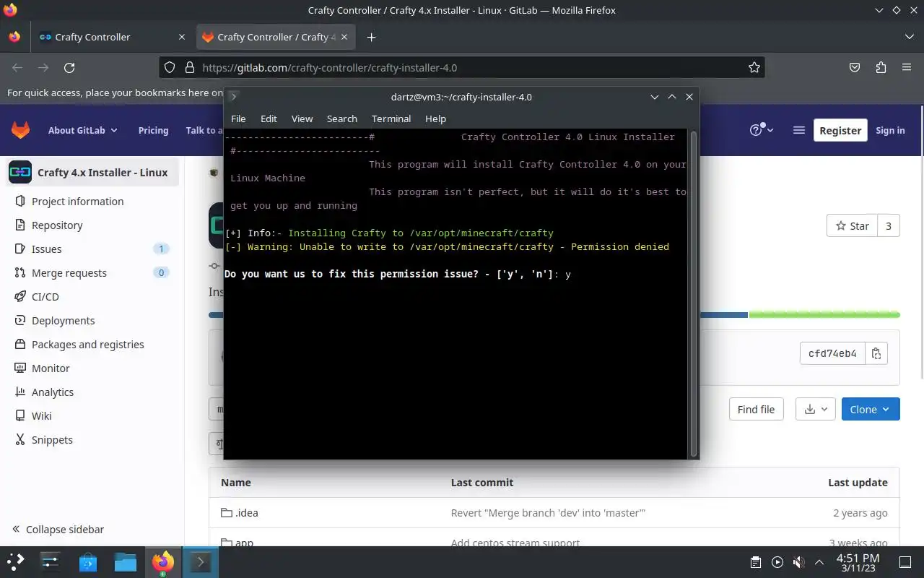Viewport: 924px width, 578px height.
Task: Click the Register button
Action: point(840,130)
